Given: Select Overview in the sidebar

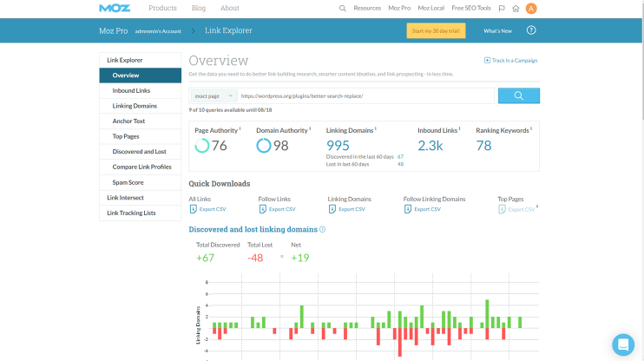Looking at the screenshot, I should pyautogui.click(x=140, y=75).
